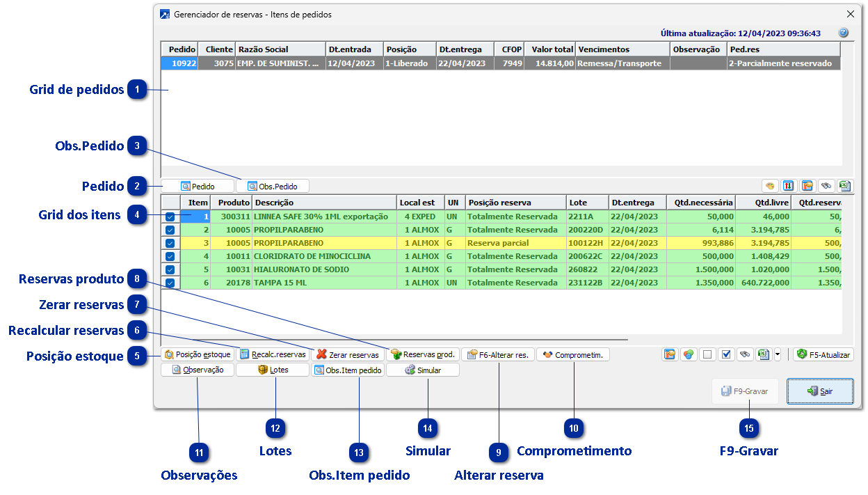This screenshot has height=495, width=868.
Task: Click the uncheck-all empty box toolbar button
Action: click(707, 354)
